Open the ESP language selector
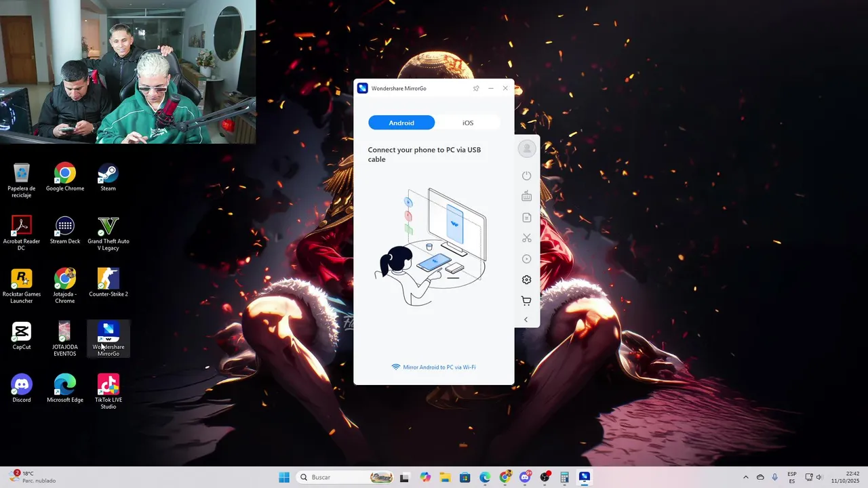 792,477
